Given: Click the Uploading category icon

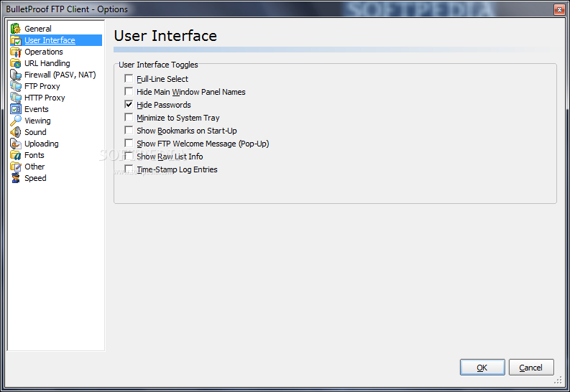Looking at the screenshot, I should point(16,144).
